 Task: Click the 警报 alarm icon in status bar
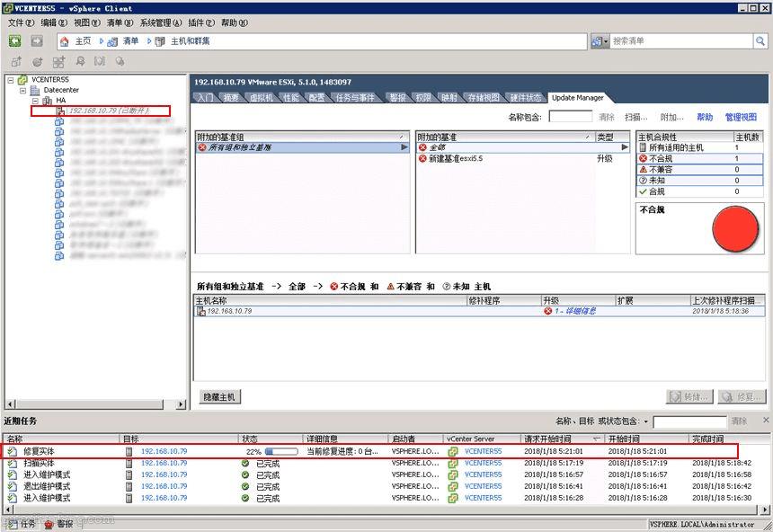point(49,524)
